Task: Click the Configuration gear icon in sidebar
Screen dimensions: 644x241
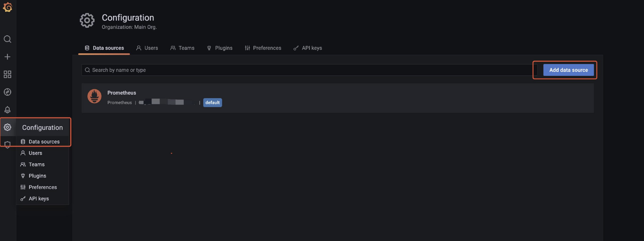Action: pos(8,127)
